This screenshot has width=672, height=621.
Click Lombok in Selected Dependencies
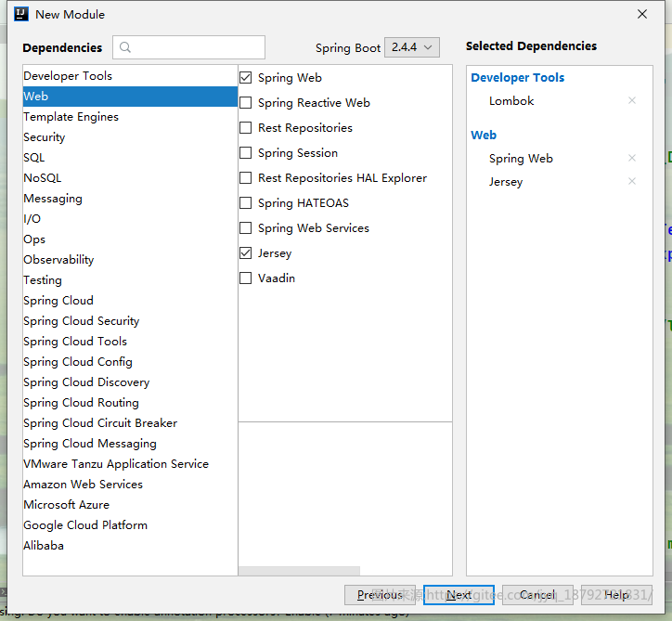click(x=511, y=100)
